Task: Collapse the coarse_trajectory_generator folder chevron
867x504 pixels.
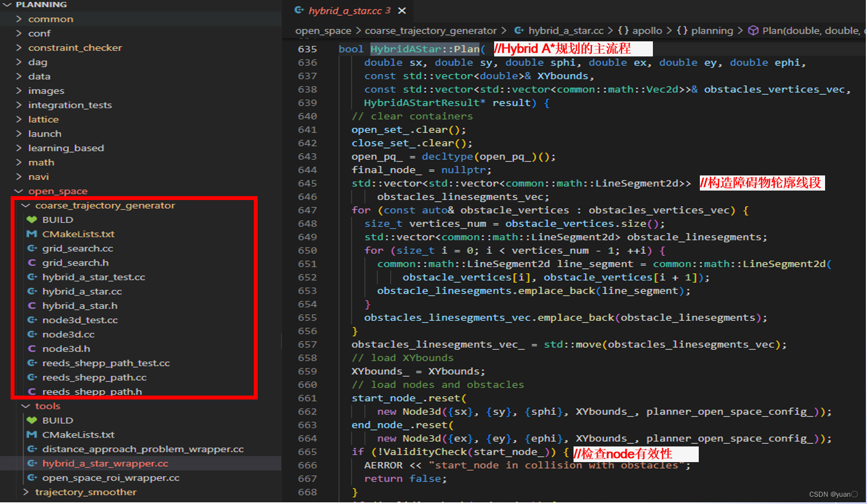Action: (26, 206)
